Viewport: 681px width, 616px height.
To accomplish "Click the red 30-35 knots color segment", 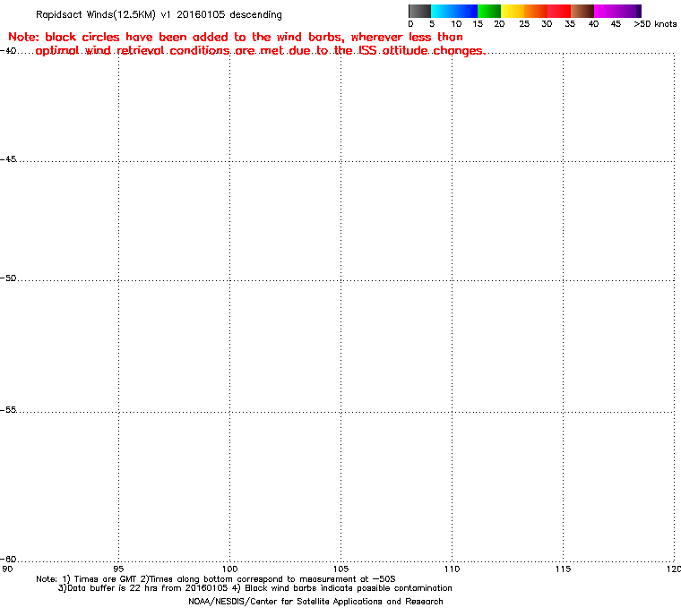I will (559, 11).
